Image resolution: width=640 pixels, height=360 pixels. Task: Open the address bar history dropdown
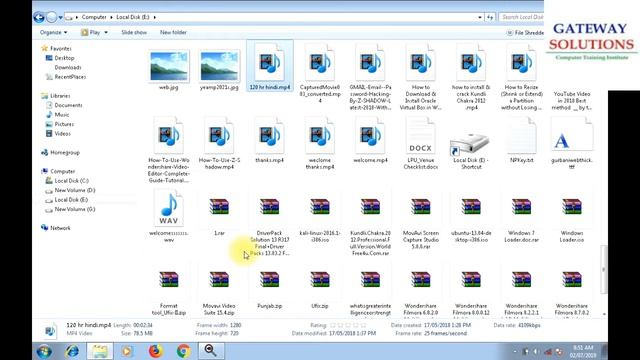(x=480, y=17)
